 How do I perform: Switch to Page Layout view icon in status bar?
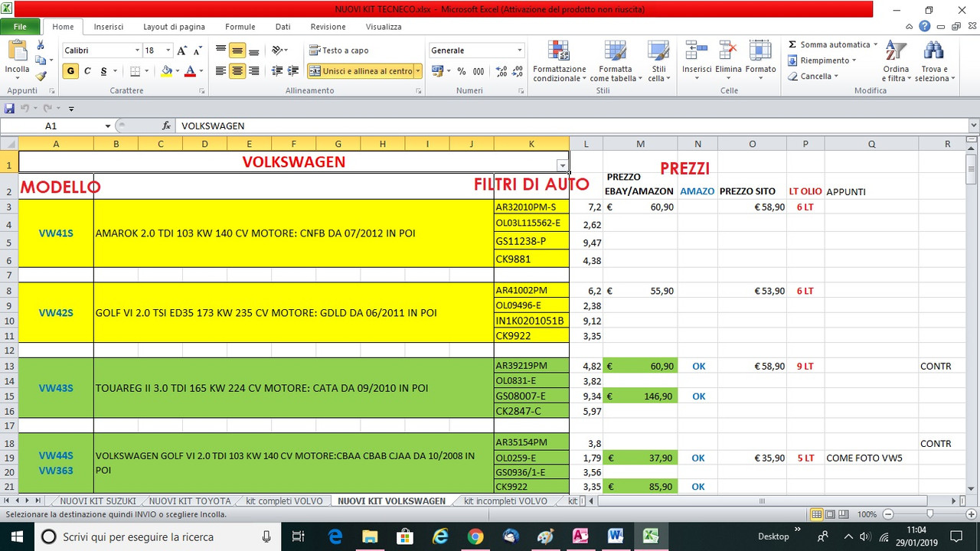831,514
